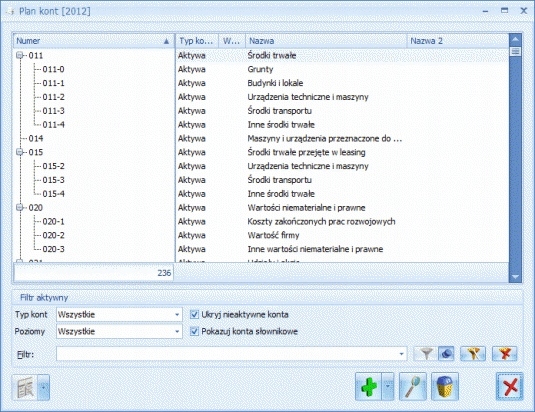The image size is (535, 412).
Task: Uncheck Ukryj nieaktywne konta checkbox
Action: point(194,314)
